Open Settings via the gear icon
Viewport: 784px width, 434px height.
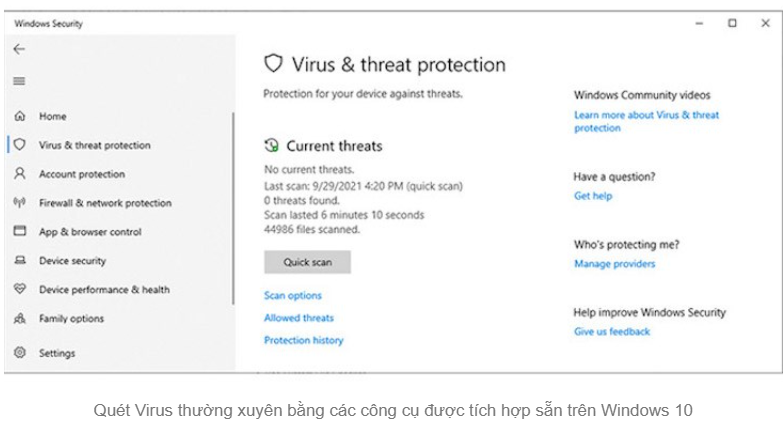point(19,353)
